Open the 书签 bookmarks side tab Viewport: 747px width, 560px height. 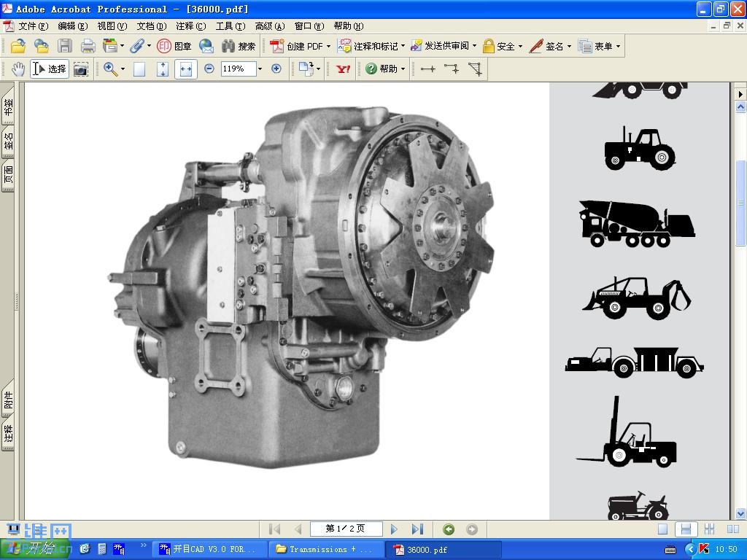coord(8,106)
